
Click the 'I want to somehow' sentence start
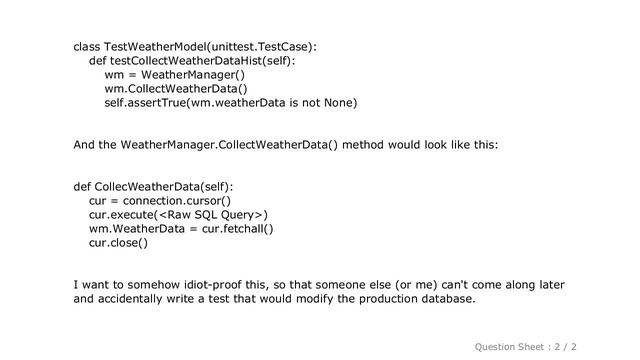(127, 285)
